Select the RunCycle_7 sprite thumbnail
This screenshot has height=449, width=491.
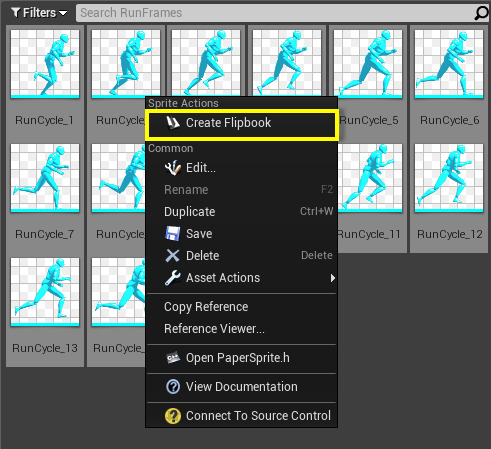pyautogui.click(x=45, y=178)
